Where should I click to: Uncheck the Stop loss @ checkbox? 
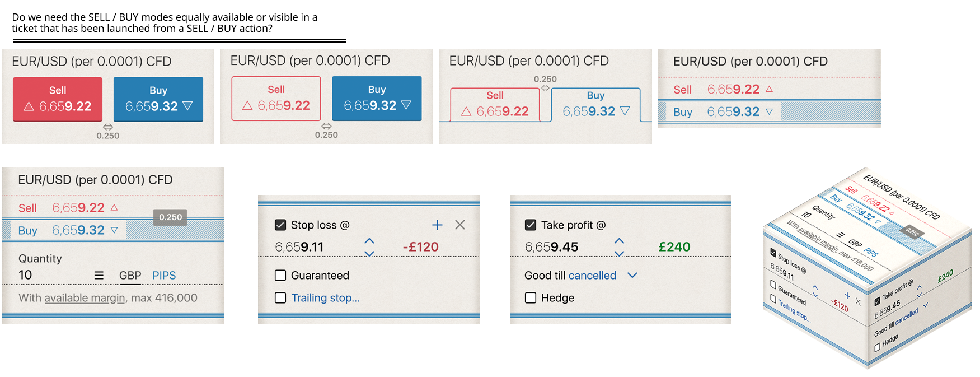(x=280, y=225)
